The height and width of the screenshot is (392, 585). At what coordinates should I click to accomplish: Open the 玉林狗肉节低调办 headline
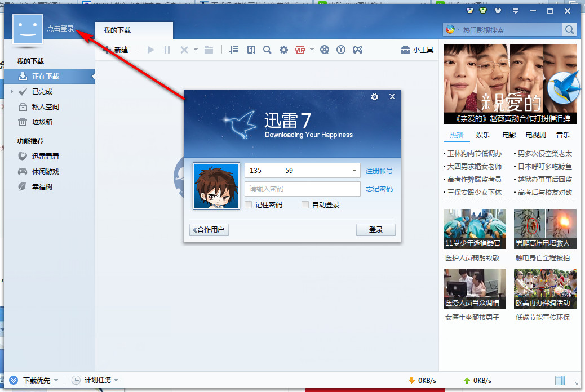[x=474, y=154]
